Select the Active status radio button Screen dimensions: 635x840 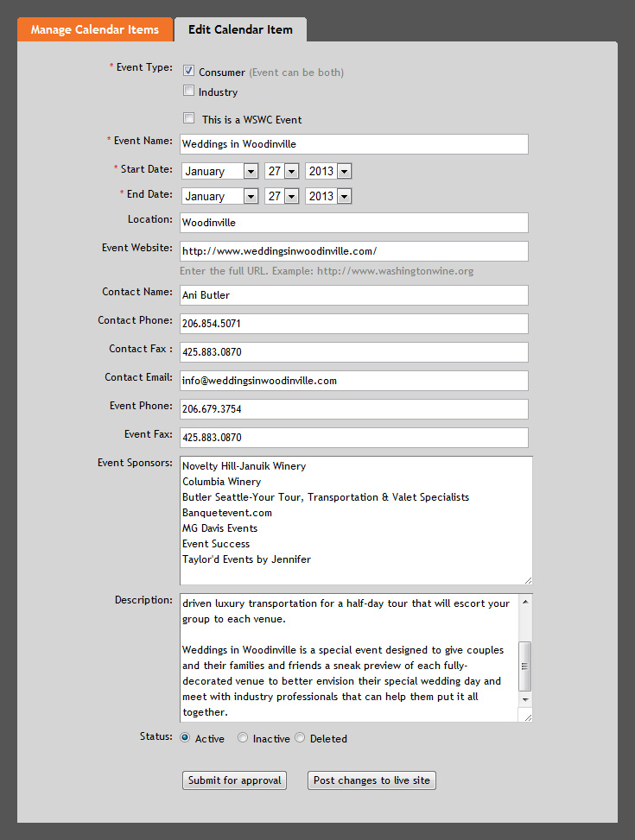click(185, 737)
